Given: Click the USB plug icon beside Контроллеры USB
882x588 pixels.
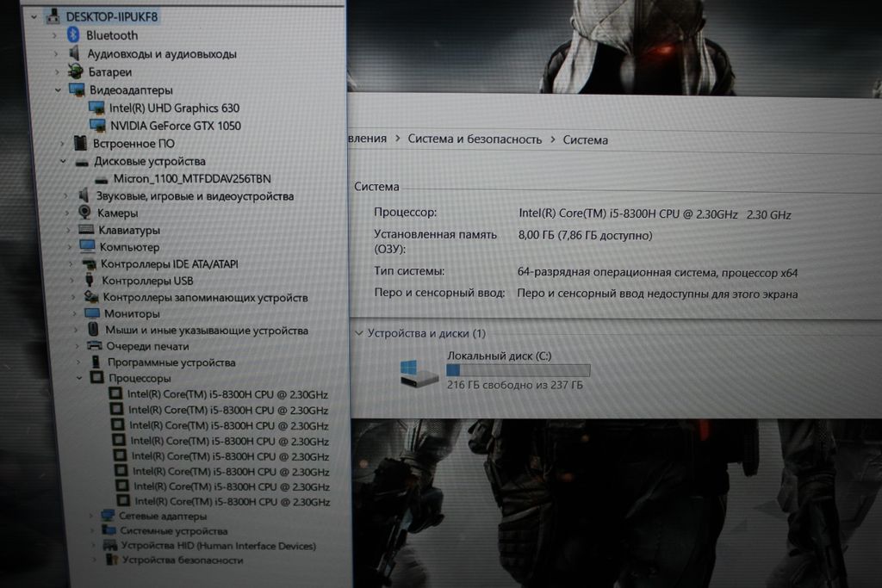Looking at the screenshot, I should tap(90, 280).
